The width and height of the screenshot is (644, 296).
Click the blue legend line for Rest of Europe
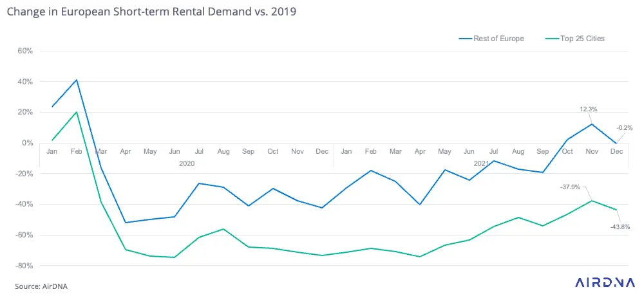466,39
